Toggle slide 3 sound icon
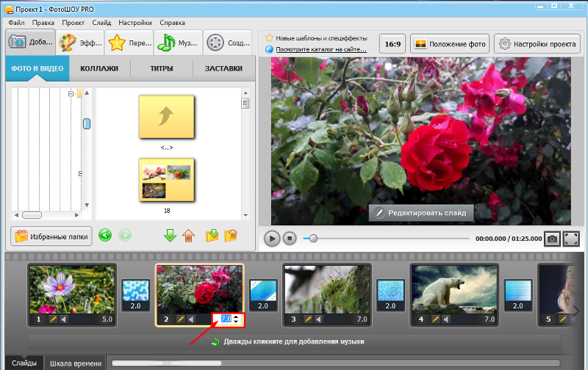This screenshot has height=370, width=588. [319, 319]
